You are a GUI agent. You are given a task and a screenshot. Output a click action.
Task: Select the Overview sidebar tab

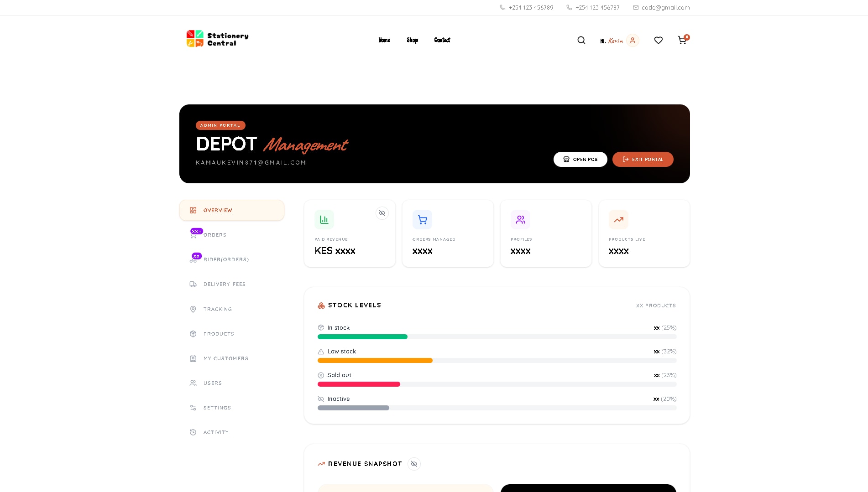pyautogui.click(x=232, y=210)
